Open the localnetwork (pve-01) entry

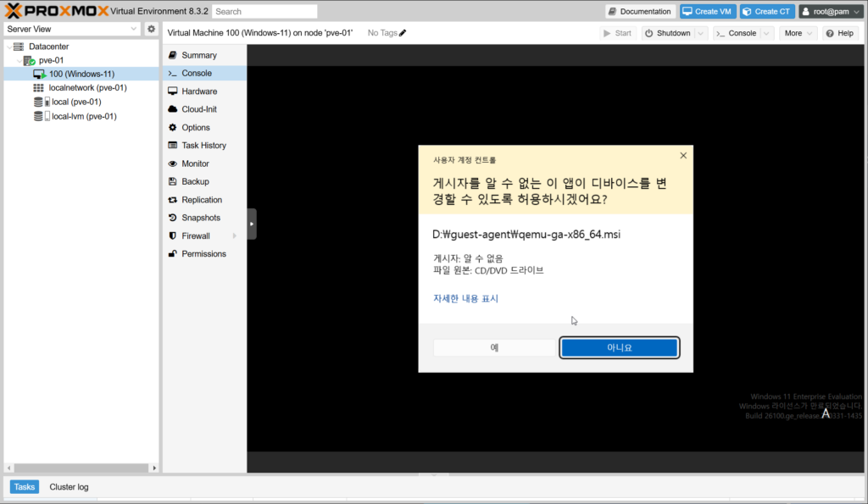pyautogui.click(x=87, y=87)
